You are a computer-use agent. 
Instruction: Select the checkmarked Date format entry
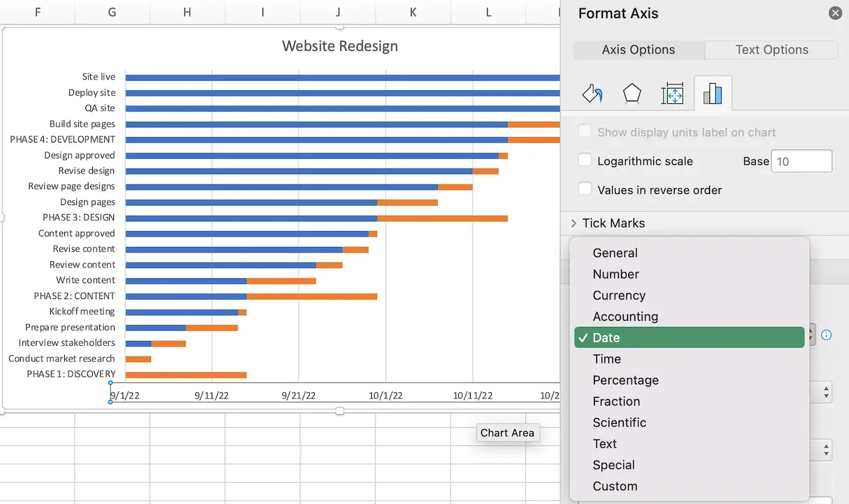(608, 337)
